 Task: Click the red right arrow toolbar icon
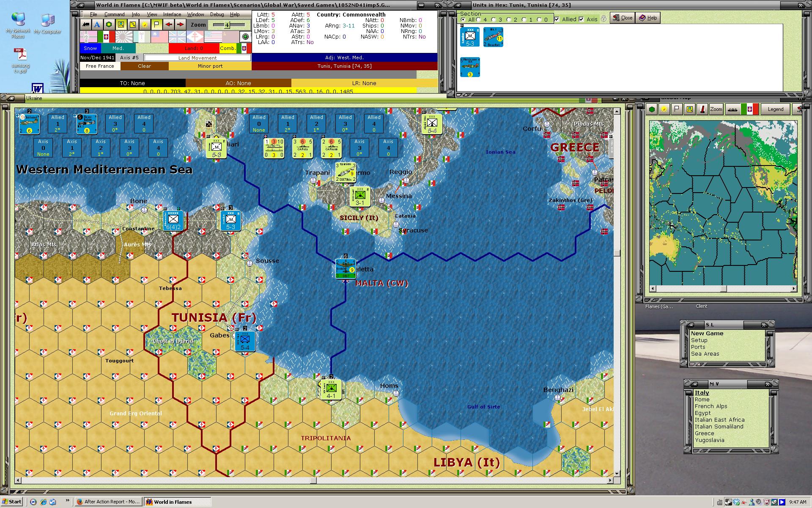[180, 25]
